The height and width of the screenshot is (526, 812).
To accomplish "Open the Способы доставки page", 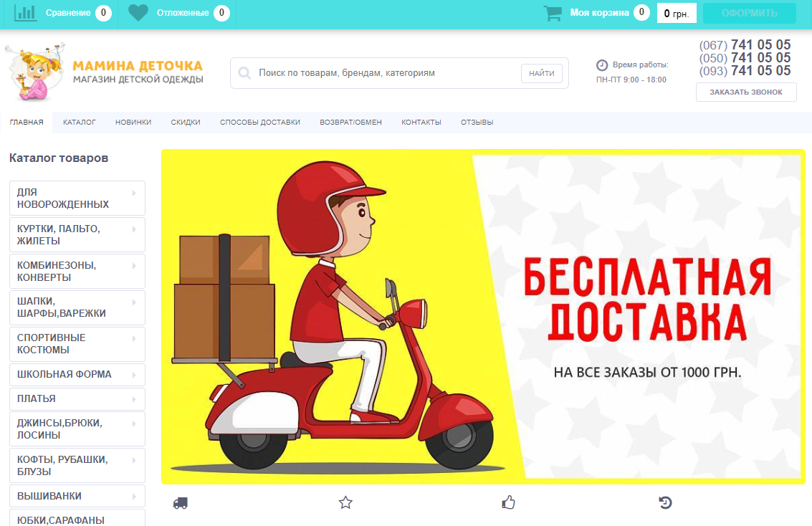I will click(260, 122).
